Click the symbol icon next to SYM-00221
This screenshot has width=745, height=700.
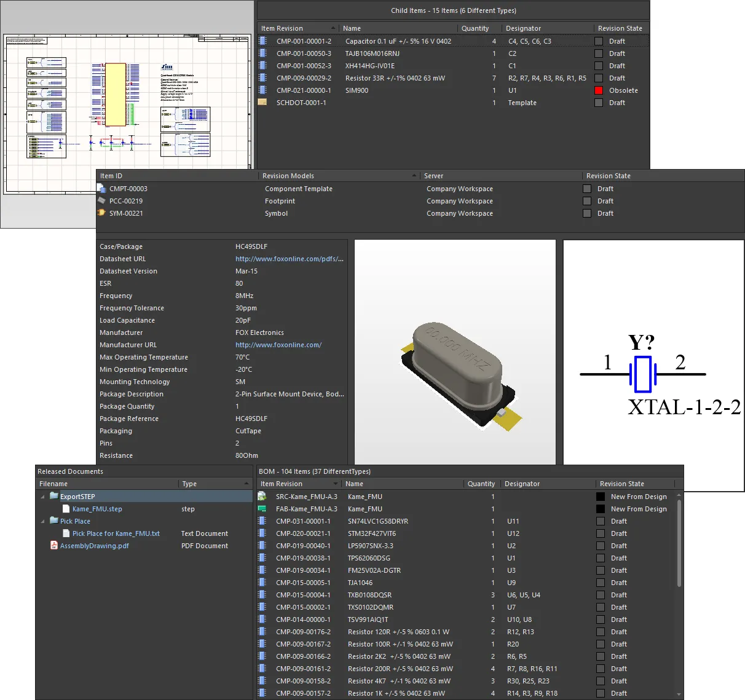pyautogui.click(x=102, y=213)
